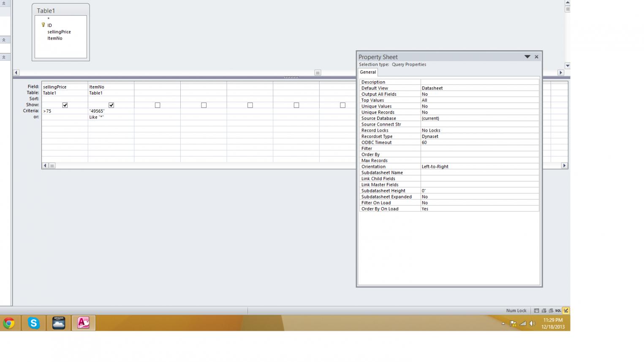
Task: Click right scroll arrow of table pane
Action: [561, 73]
